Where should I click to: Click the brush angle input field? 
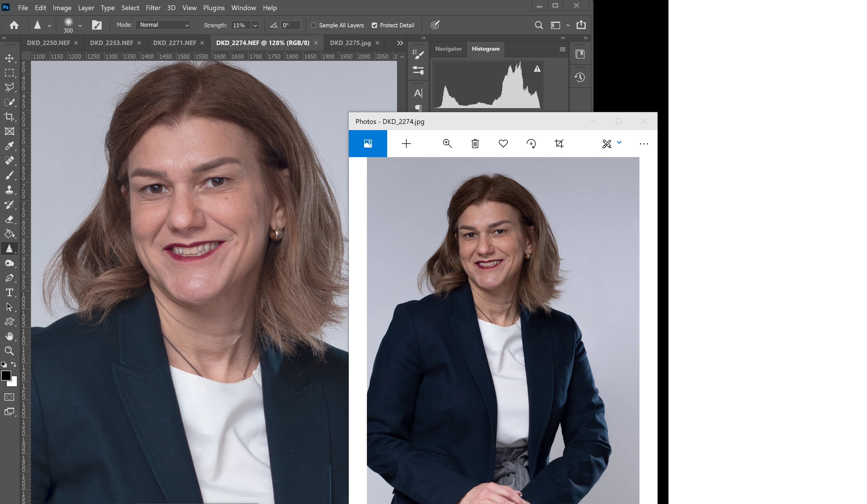click(290, 25)
